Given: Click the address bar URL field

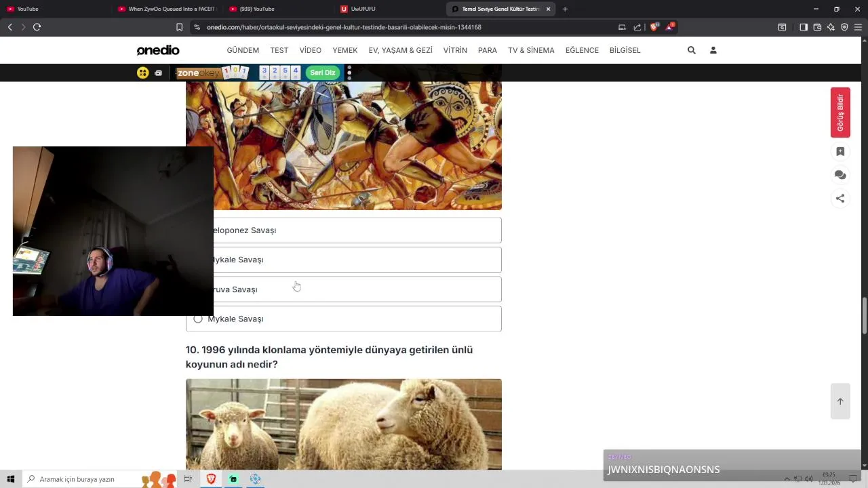Looking at the screenshot, I should click(407, 27).
